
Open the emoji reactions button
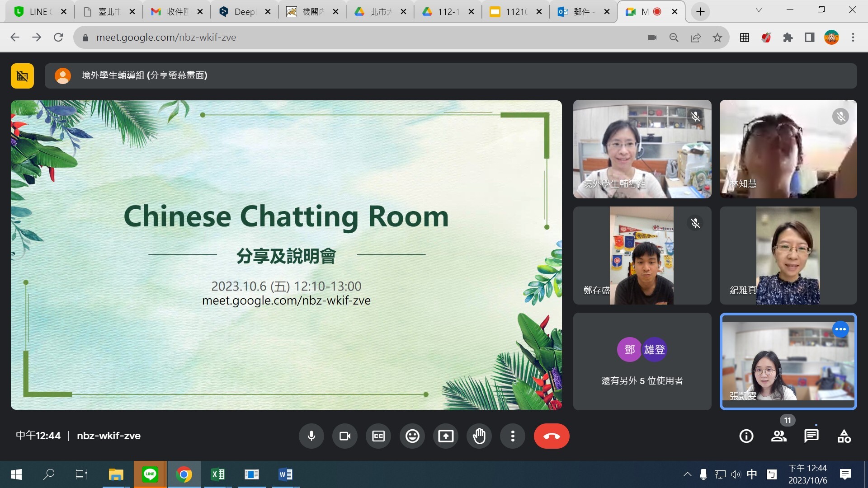coord(412,436)
